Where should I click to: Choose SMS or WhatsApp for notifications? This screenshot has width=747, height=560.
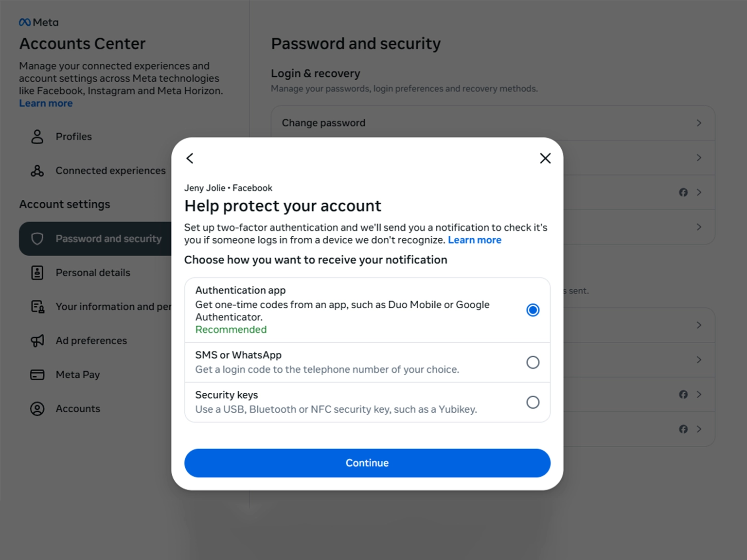tap(533, 362)
